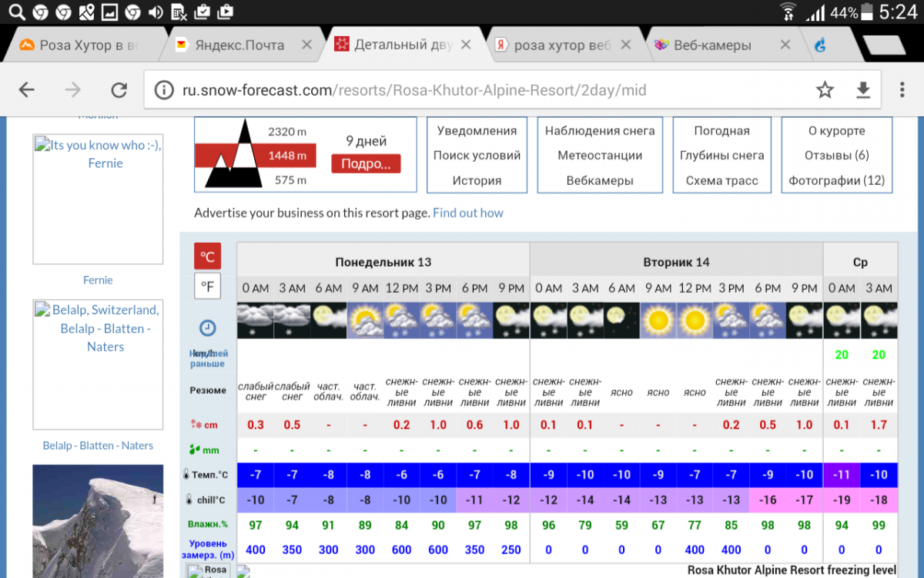Open the Отзывы (6) link
924x578 pixels.
pos(836,155)
